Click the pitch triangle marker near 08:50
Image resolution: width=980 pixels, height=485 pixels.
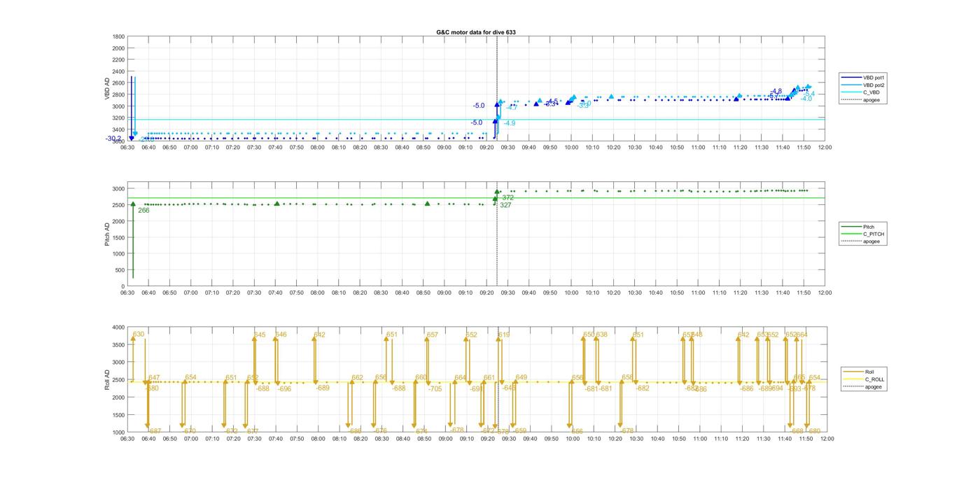pyautogui.click(x=427, y=204)
